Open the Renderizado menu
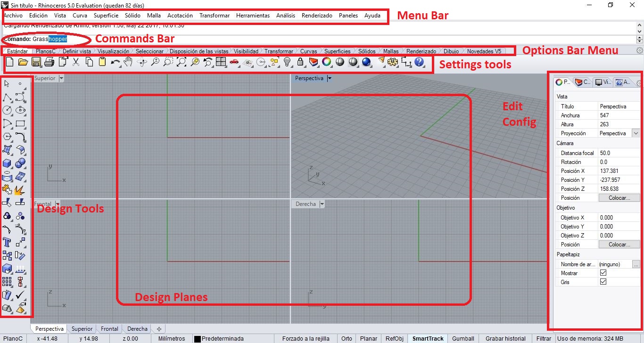The height and width of the screenshot is (343, 644). click(317, 16)
